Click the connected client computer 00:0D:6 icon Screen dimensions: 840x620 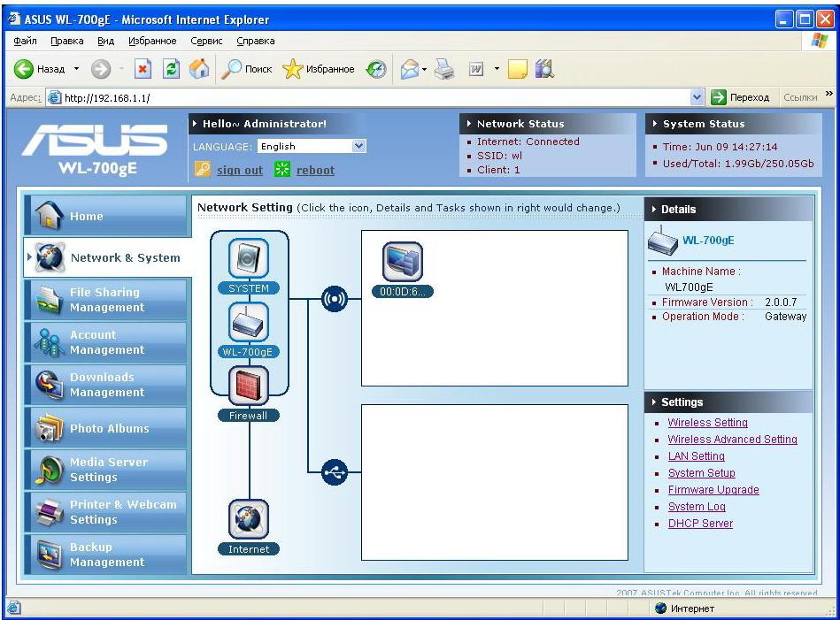point(403,262)
